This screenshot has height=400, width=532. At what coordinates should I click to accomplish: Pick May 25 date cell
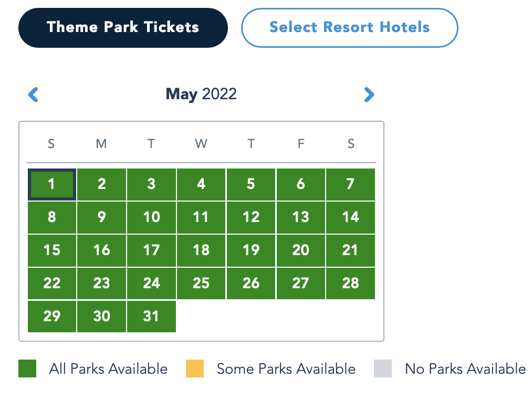[201, 283]
